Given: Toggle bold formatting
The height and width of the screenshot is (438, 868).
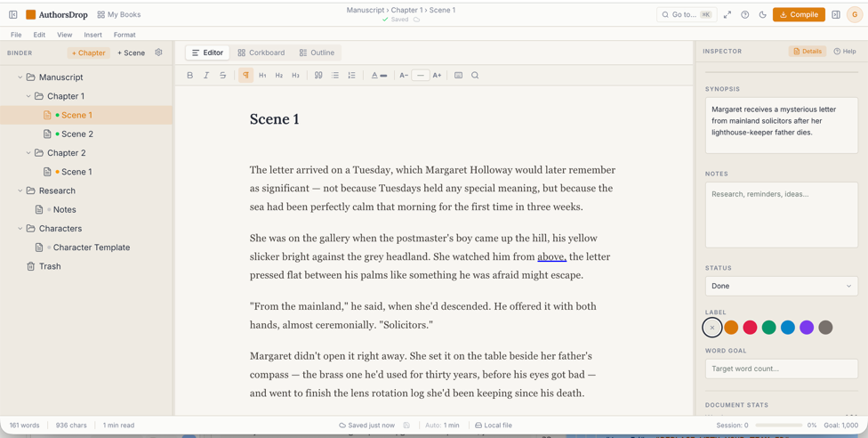Looking at the screenshot, I should tap(190, 76).
